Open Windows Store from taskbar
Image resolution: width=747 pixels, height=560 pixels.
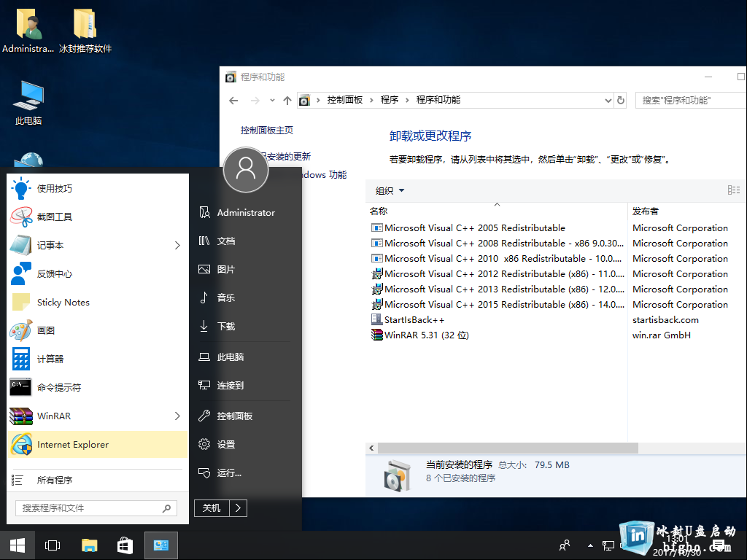point(125,545)
